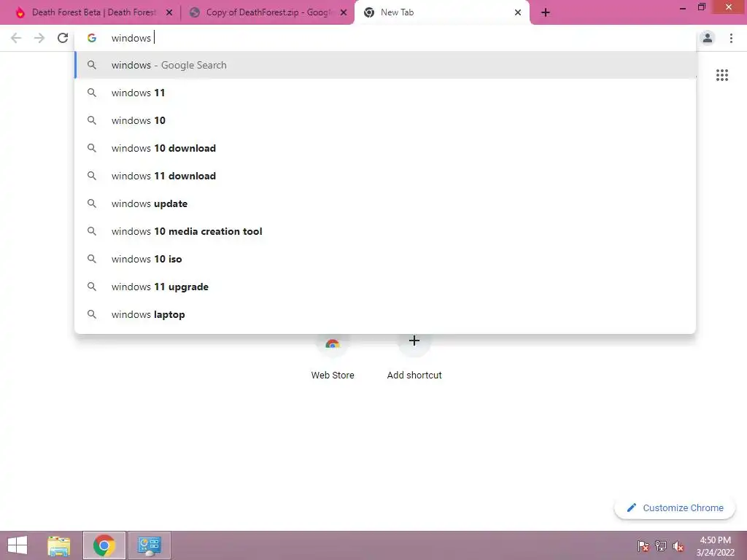Pick "windows 10 media creation tool" suggestion
Screen dimensions: 747x560
pyautogui.click(x=385, y=231)
